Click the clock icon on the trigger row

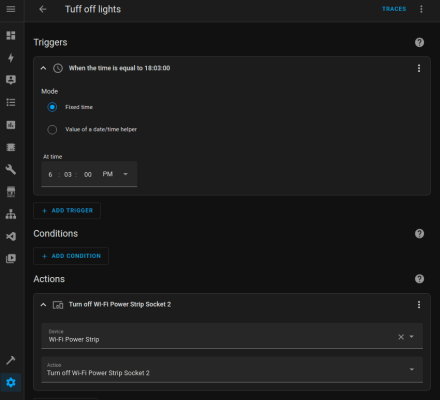[58, 68]
